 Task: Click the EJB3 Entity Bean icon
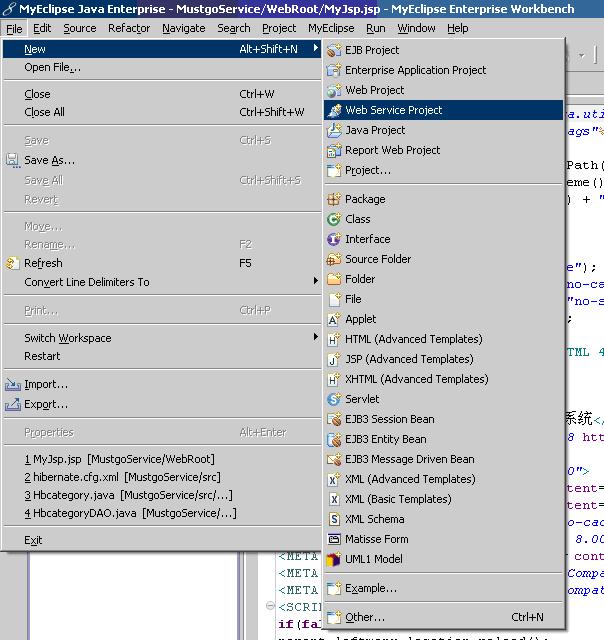334,439
